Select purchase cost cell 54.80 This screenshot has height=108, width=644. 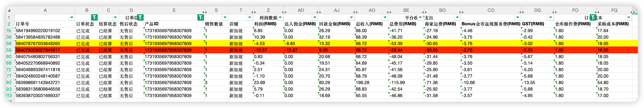point(614,83)
